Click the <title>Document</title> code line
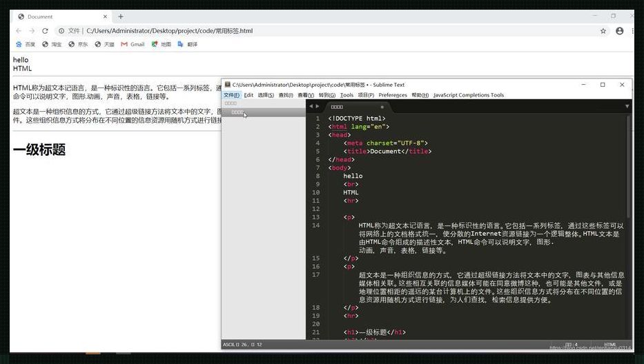The height and width of the screenshot is (364, 644). [x=387, y=152]
